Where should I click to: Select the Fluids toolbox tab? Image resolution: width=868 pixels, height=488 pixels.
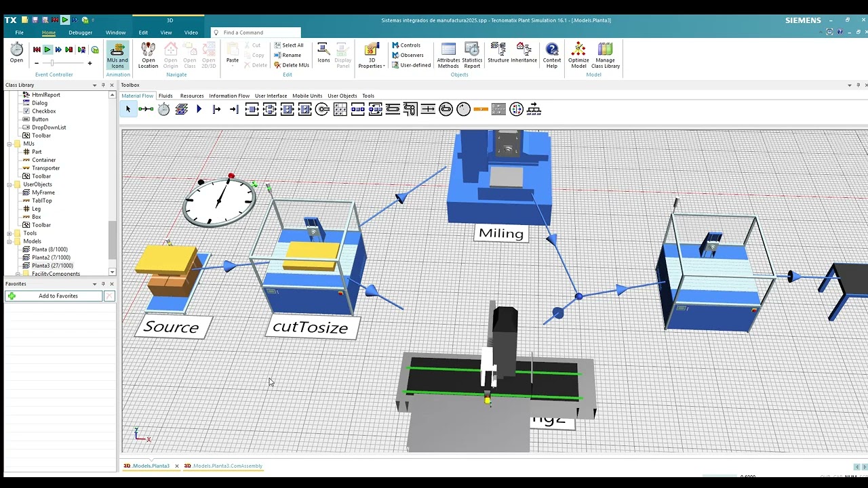165,96
